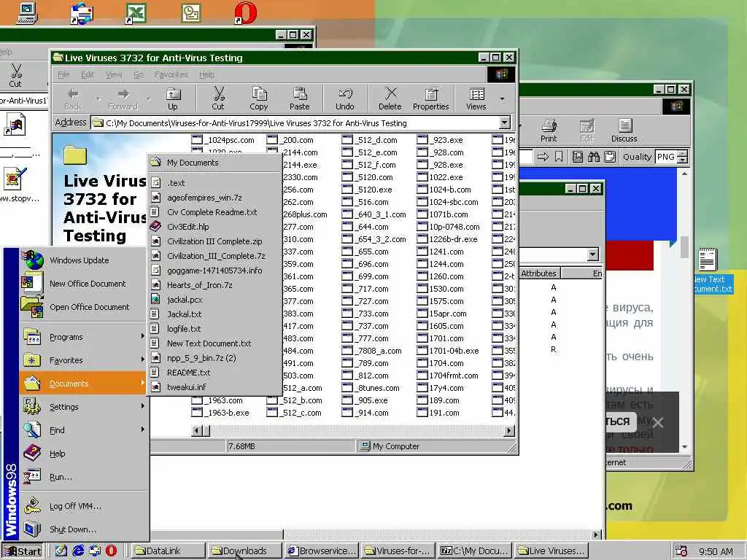
Task: Click the Views toolbar icon
Action: tap(476, 99)
